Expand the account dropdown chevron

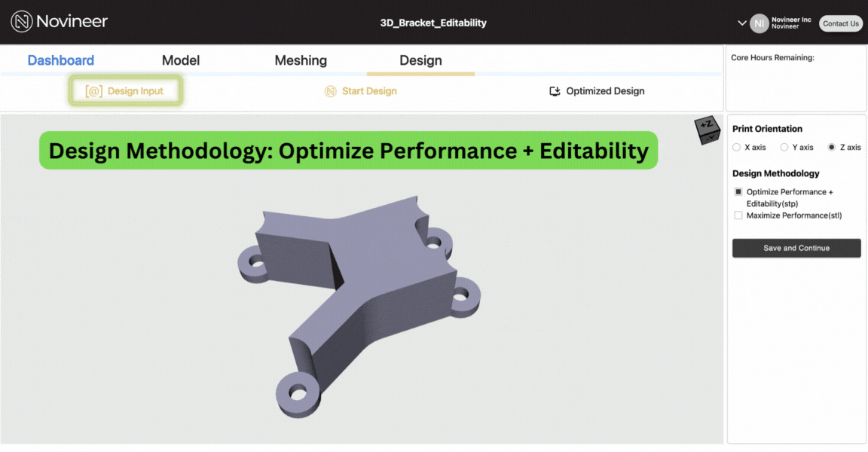pos(742,23)
